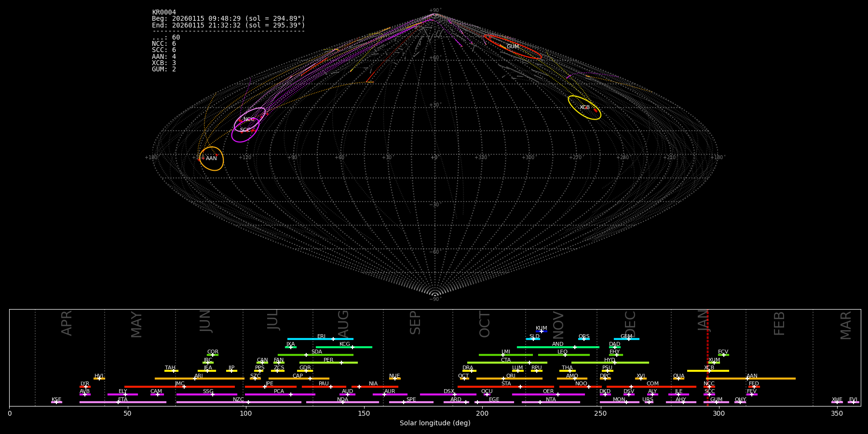Select the NOV month label in timeline

pyautogui.click(x=558, y=324)
